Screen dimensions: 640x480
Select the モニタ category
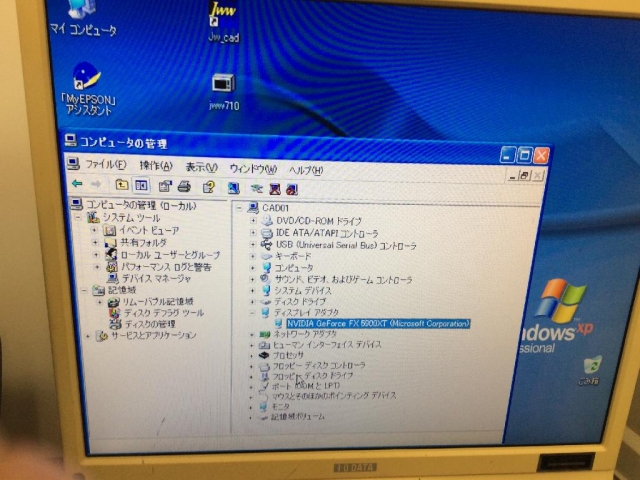coord(280,407)
